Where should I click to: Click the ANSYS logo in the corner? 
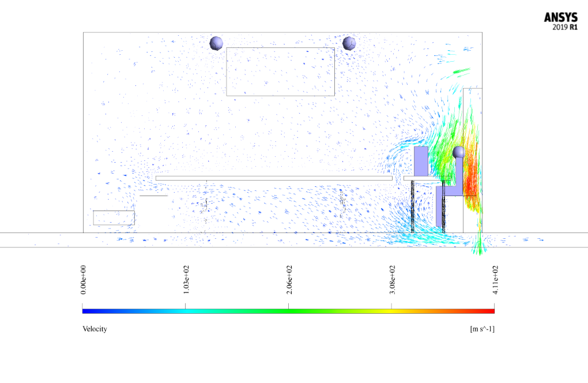tap(561, 17)
